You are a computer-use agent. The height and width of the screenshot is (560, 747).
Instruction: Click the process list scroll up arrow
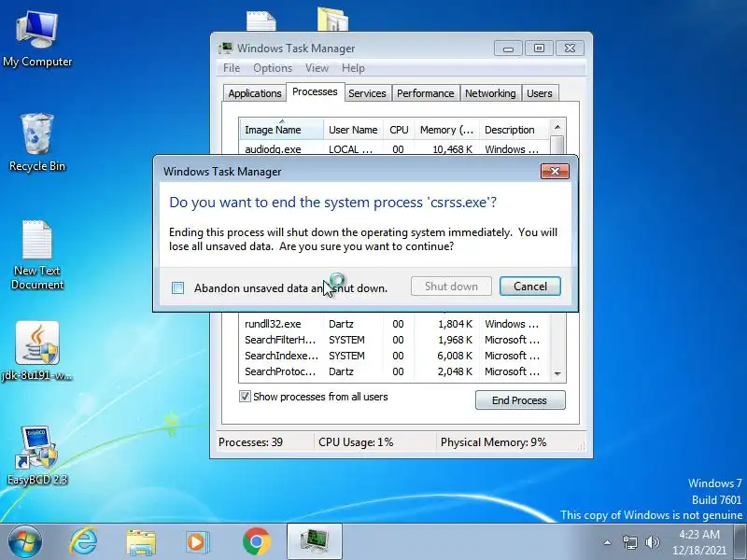[x=557, y=127]
